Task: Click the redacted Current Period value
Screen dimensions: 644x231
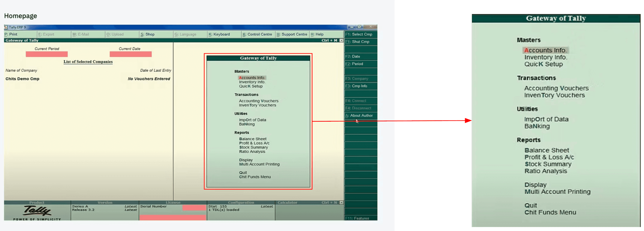Action: [47, 54]
